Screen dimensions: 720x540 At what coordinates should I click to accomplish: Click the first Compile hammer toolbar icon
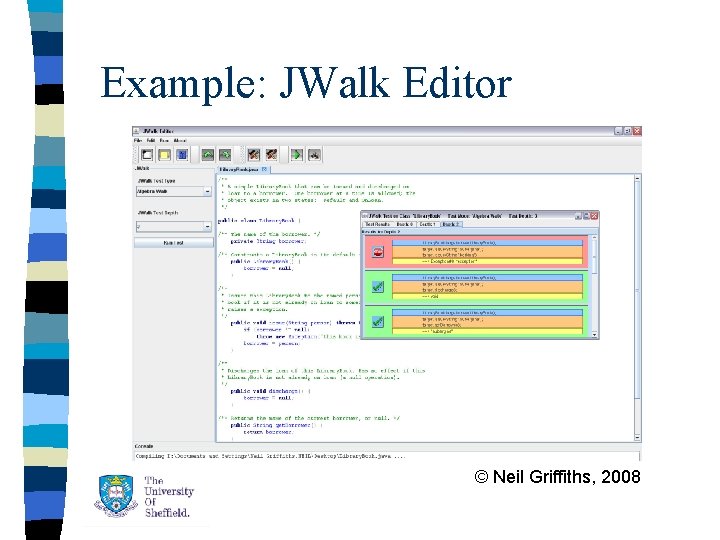coord(254,155)
